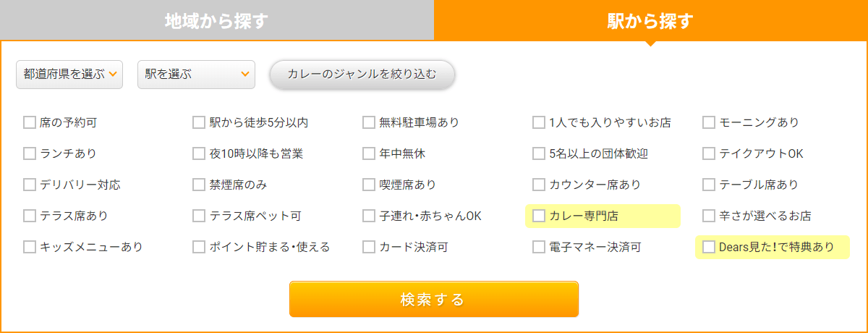Click カレーのジャンルを絞り込む button
The height and width of the screenshot is (333, 868).
362,74
